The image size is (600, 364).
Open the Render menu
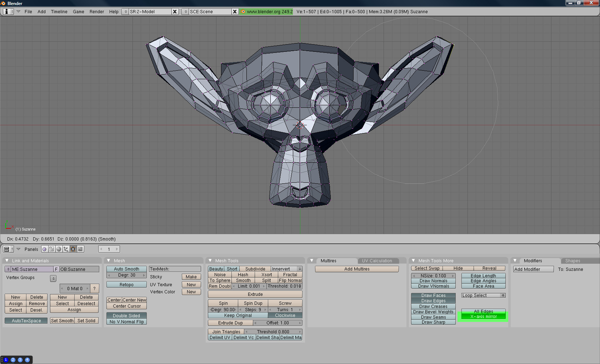97,11
